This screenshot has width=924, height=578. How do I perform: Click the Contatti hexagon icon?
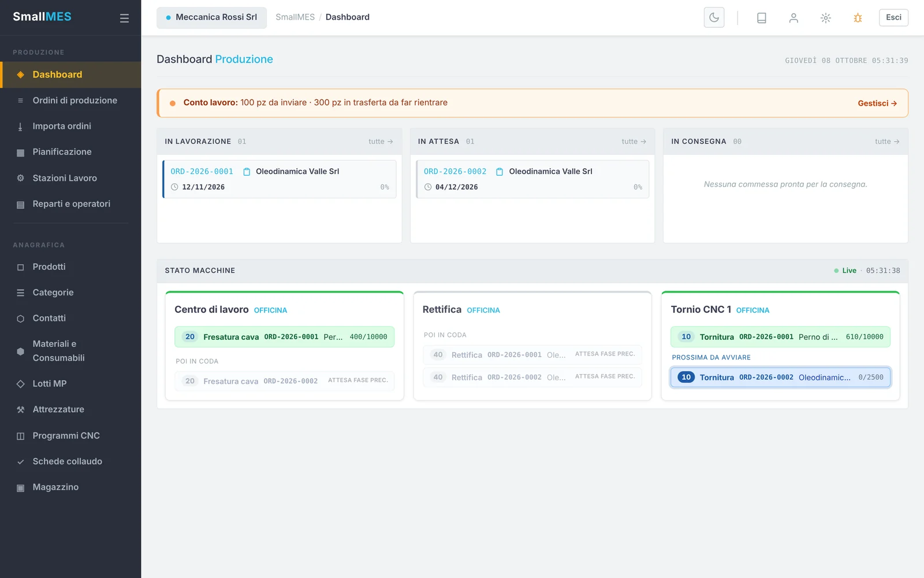[x=21, y=318]
